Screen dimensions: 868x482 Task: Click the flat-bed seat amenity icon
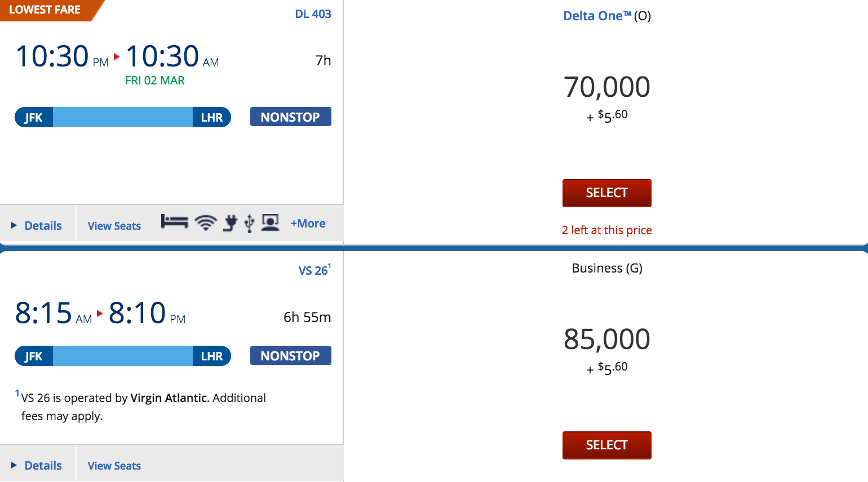tap(174, 222)
